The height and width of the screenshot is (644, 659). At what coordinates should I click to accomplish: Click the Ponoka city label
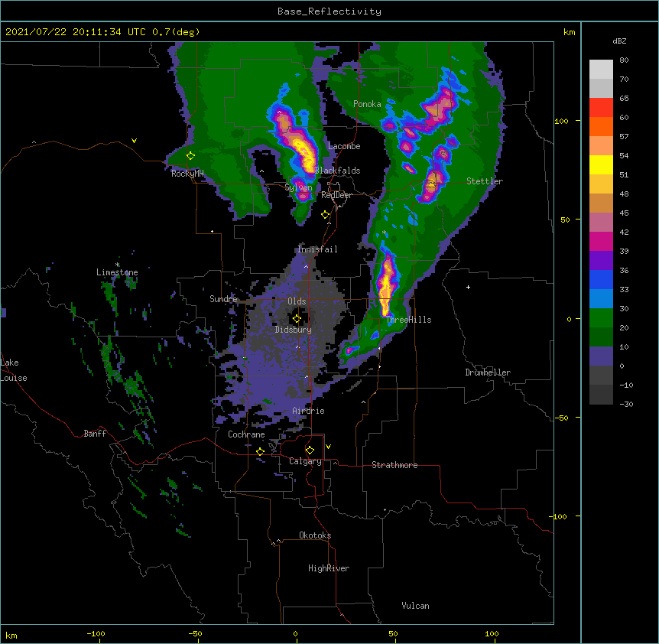point(367,104)
